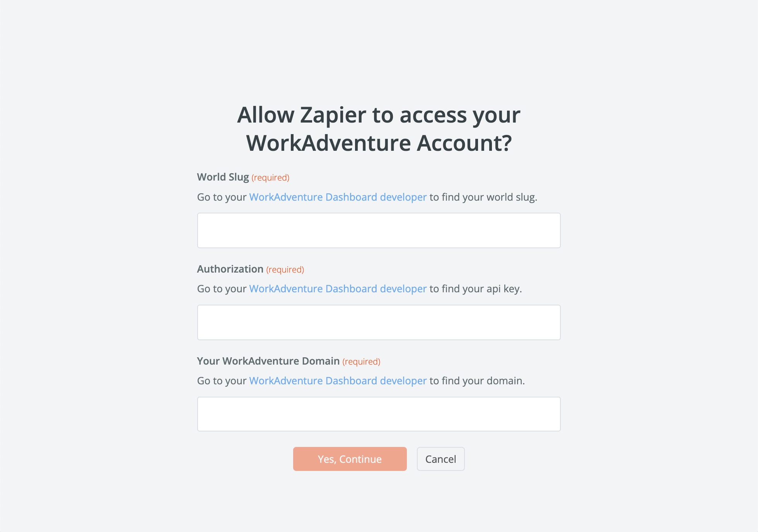The height and width of the screenshot is (532, 758).
Task: Click the World Slug input field
Action: point(379,230)
